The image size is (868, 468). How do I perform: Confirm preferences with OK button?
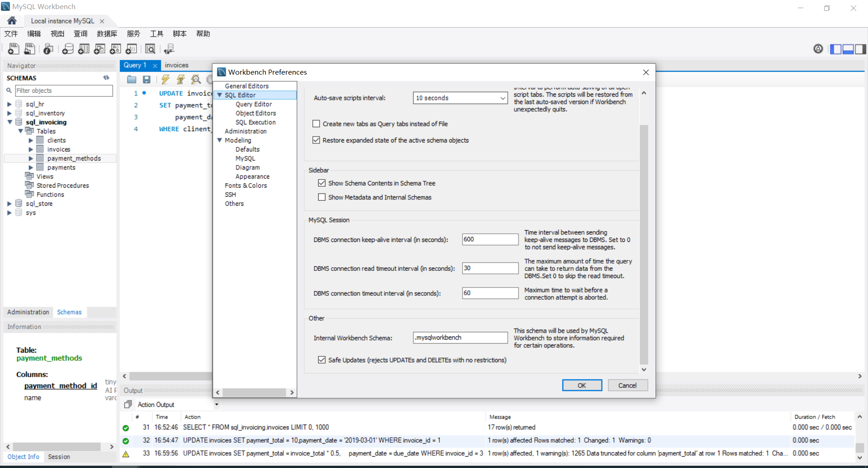coord(582,385)
